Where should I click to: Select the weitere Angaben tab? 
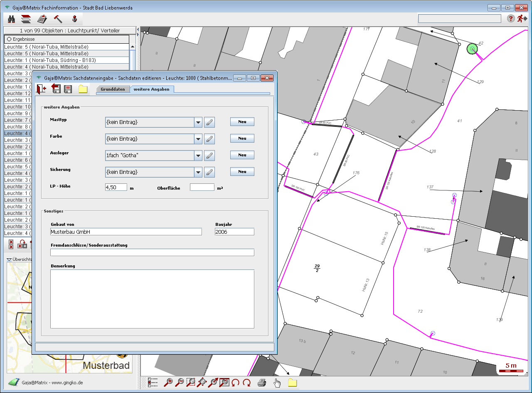coord(151,89)
